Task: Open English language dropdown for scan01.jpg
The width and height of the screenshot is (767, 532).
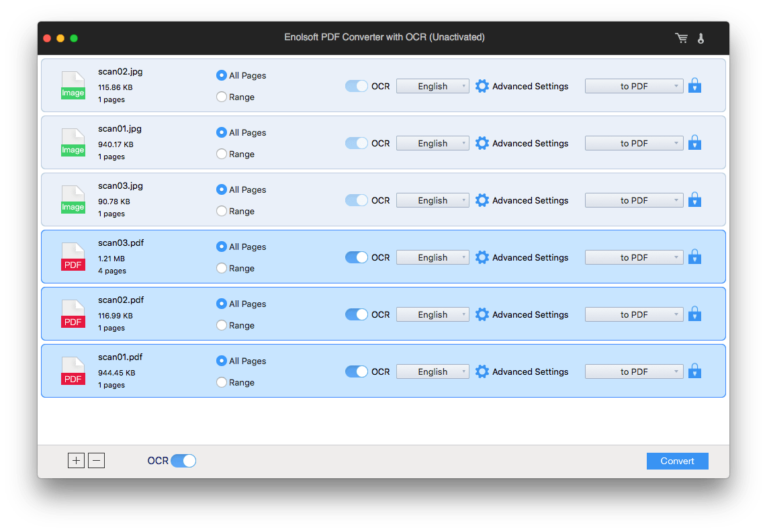Action: coord(433,143)
